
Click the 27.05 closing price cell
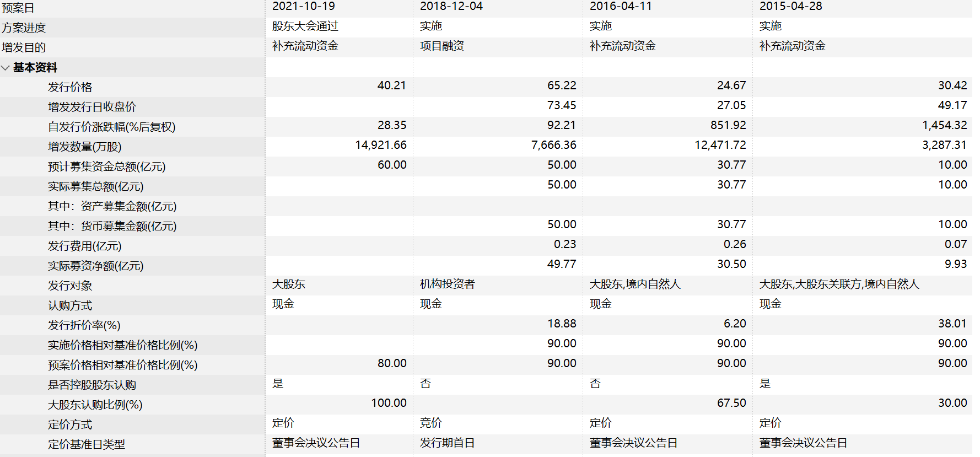point(731,105)
